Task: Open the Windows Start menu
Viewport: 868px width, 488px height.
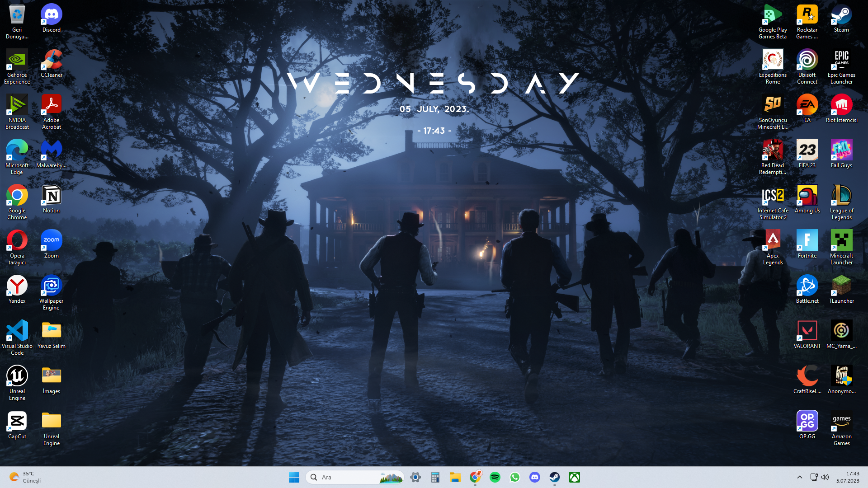Action: (x=294, y=477)
